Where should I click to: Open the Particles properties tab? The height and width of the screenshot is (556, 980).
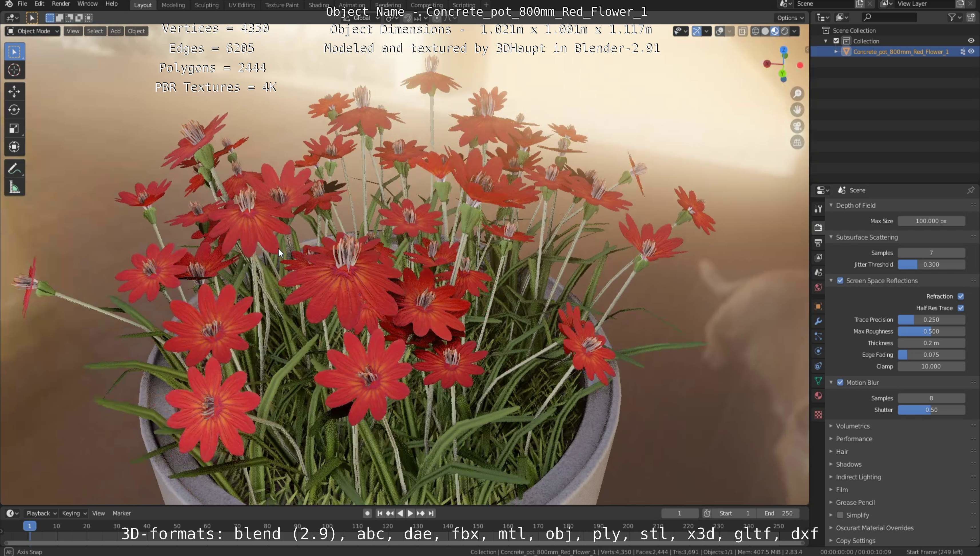point(818,336)
